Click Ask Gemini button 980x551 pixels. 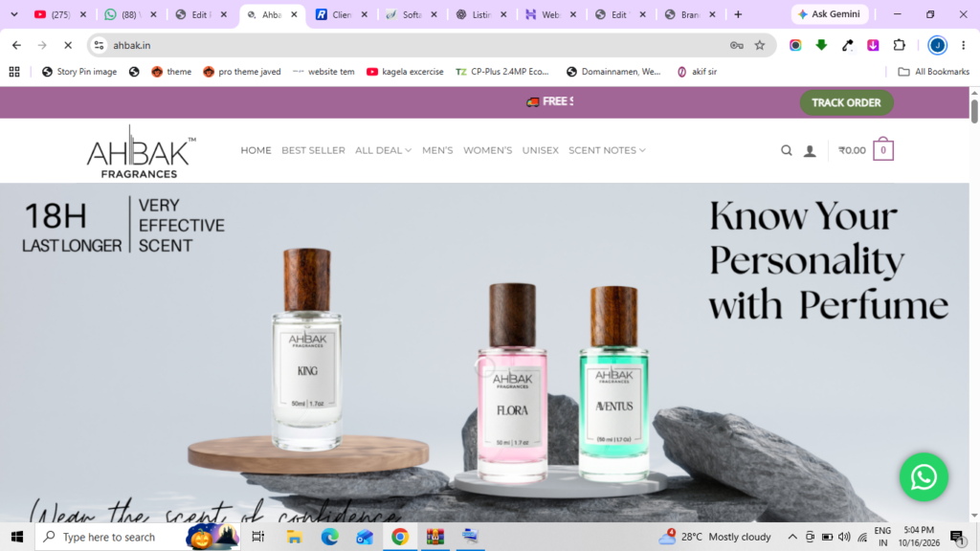[830, 14]
